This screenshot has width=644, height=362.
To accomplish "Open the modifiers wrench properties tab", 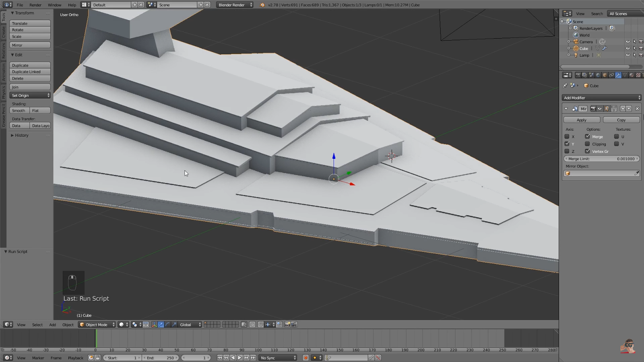I will tap(618, 75).
